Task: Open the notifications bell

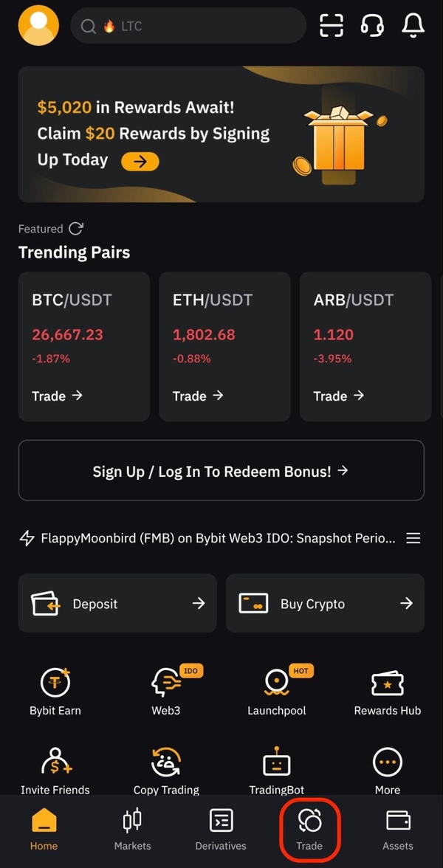Action: tap(413, 26)
